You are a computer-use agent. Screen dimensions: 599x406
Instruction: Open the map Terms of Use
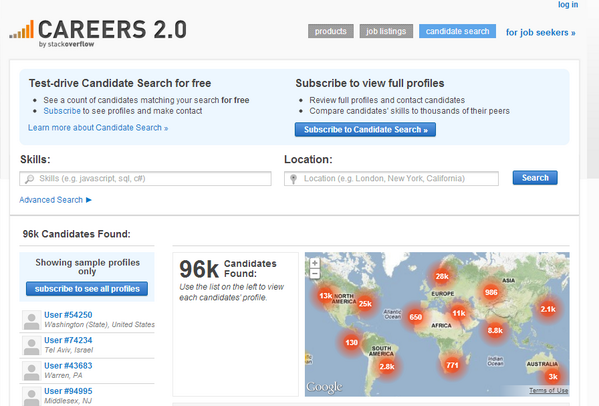click(x=549, y=390)
